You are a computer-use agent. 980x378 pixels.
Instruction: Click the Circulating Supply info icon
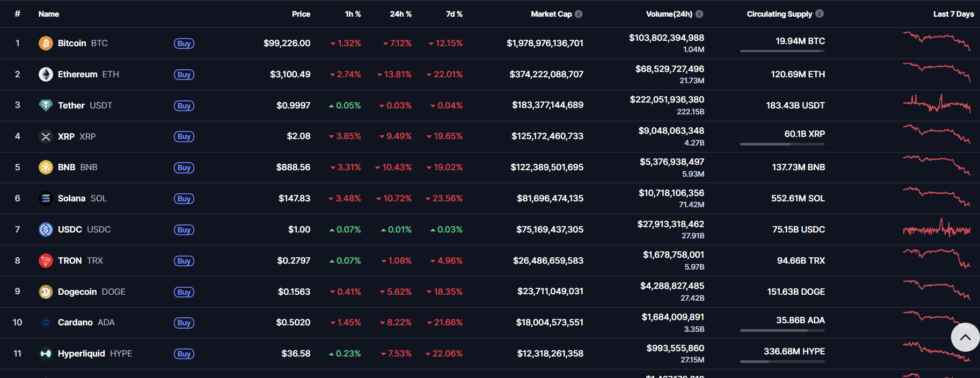tap(820, 13)
